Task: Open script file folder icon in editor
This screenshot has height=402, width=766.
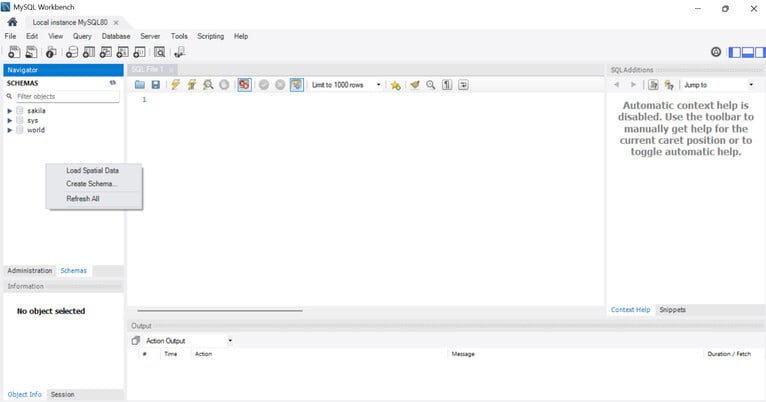Action: (140, 85)
